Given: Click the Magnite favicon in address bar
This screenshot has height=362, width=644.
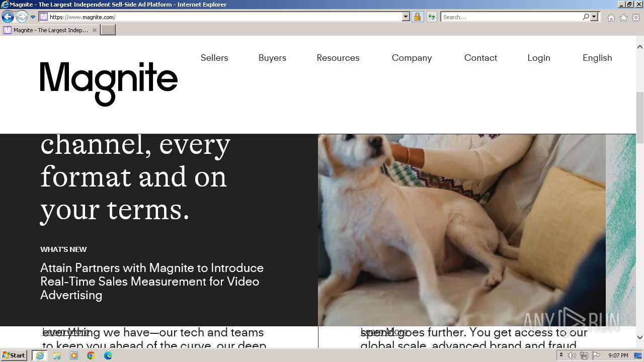Looking at the screenshot, I should pyautogui.click(x=44, y=17).
